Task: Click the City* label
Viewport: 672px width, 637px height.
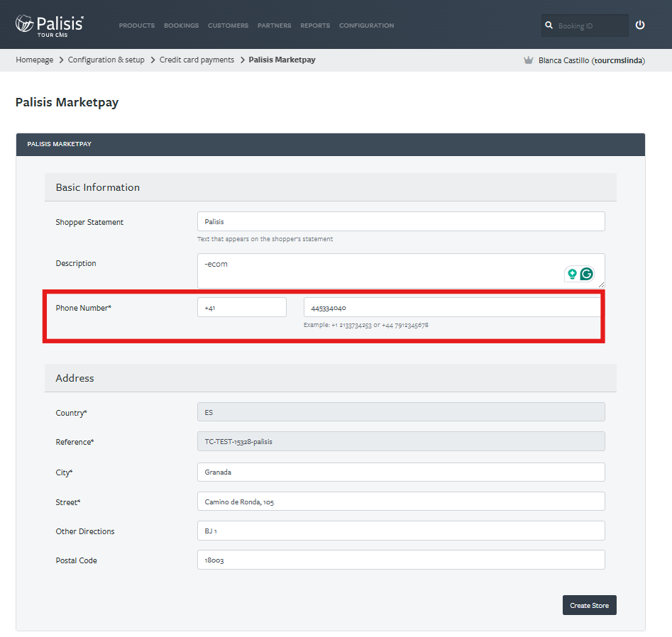Action: [x=64, y=472]
